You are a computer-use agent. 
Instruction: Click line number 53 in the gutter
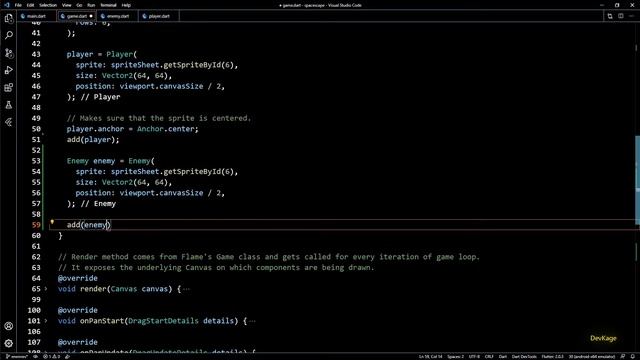(x=36, y=161)
